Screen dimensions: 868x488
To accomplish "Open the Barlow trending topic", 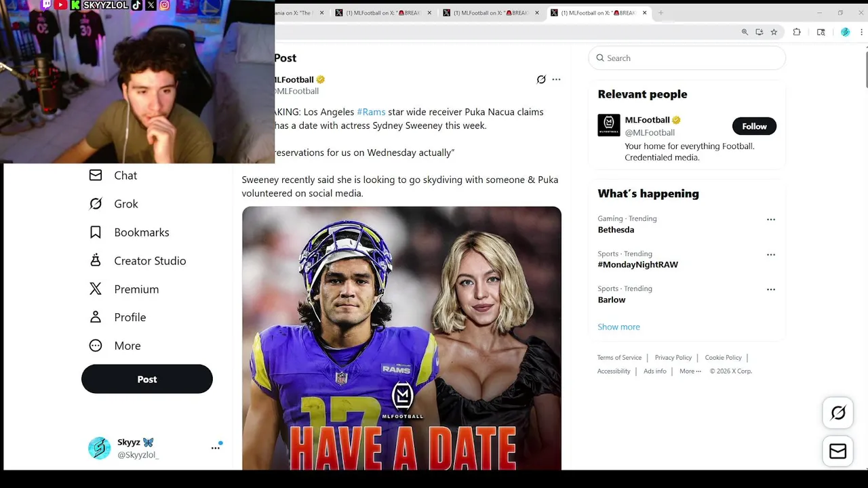I will [612, 300].
